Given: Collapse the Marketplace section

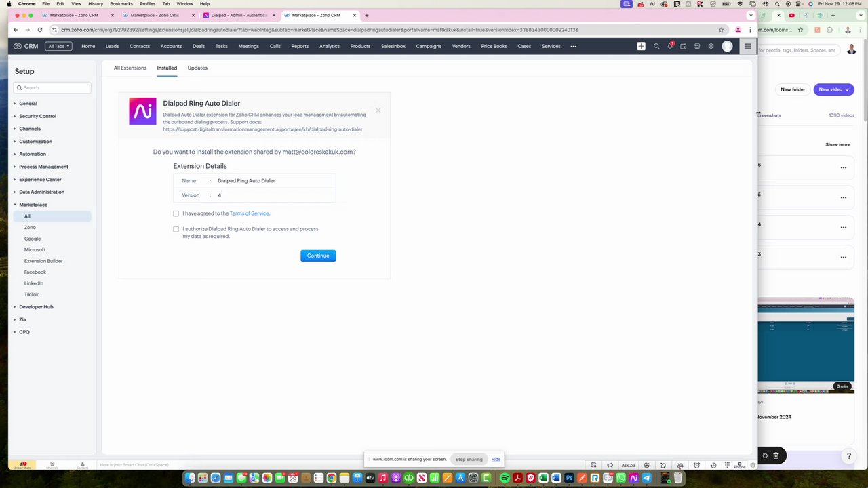Looking at the screenshot, I should 33,205.
